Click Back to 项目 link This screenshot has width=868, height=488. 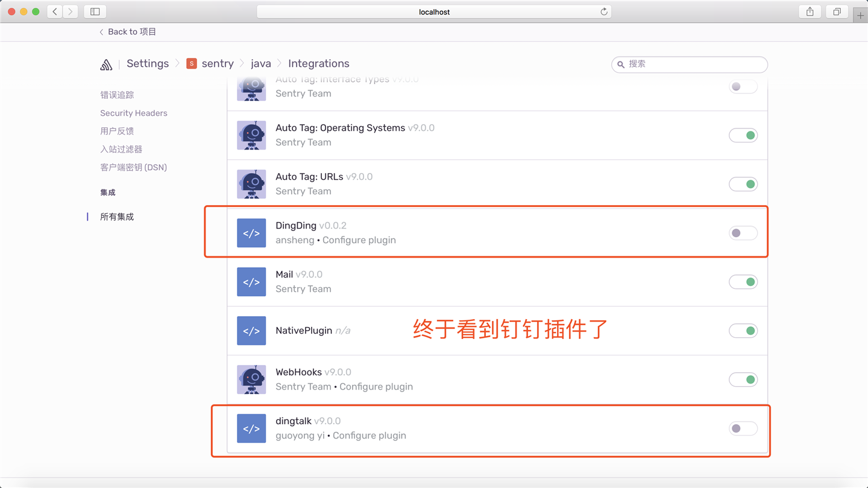[x=128, y=32]
